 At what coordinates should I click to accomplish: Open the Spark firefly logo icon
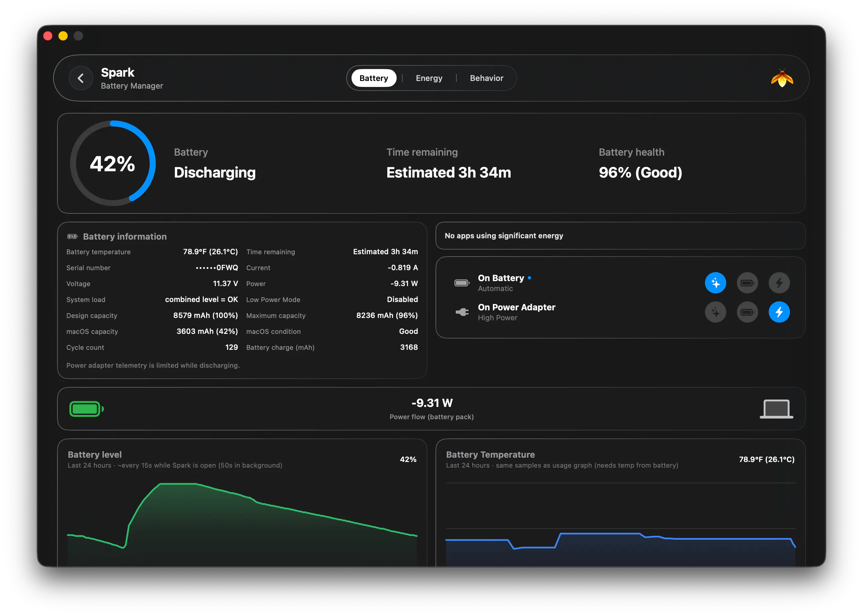click(782, 78)
